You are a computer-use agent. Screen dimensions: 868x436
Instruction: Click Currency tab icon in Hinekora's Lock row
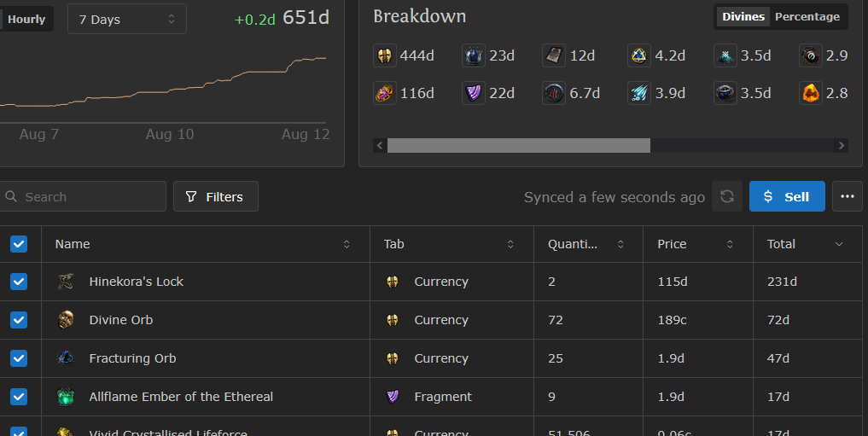tap(393, 282)
